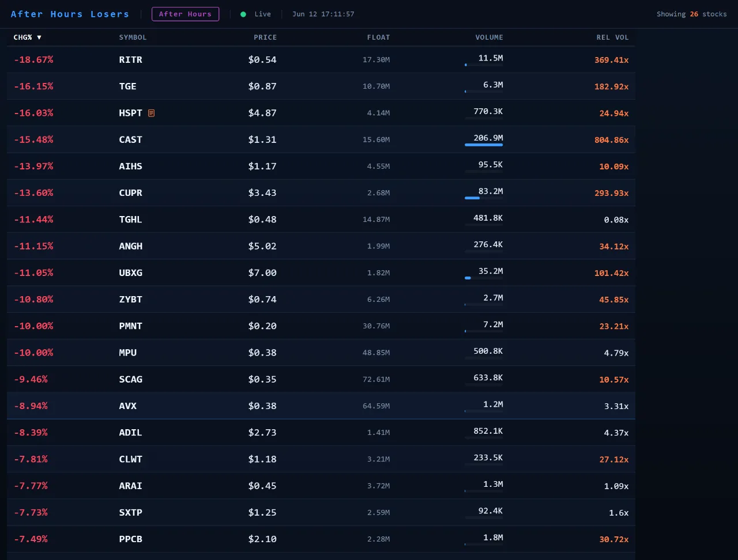Select the TGE symbol
The height and width of the screenshot is (560, 738).
click(127, 86)
